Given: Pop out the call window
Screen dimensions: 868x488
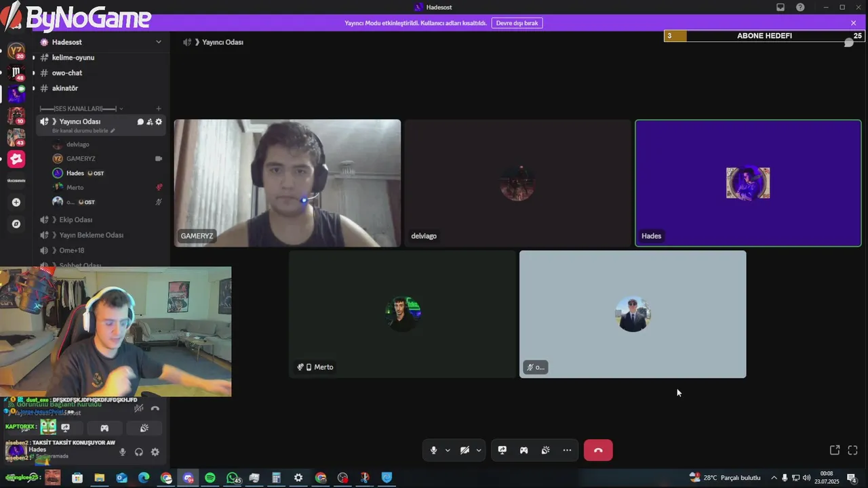Looking at the screenshot, I should click(835, 450).
